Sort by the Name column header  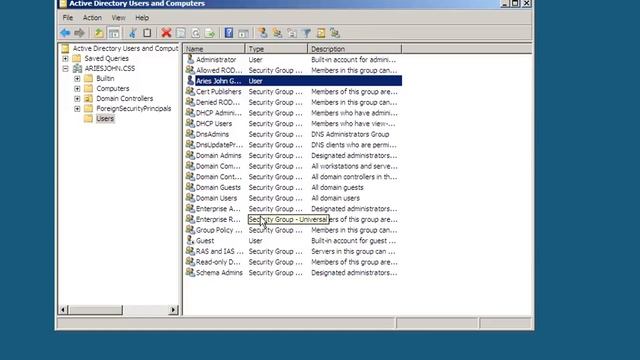tap(214, 49)
